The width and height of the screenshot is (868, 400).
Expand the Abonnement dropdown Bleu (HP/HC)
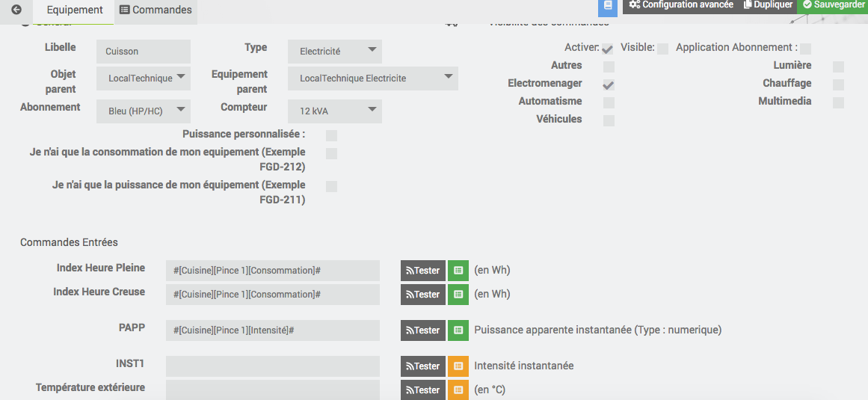tap(144, 111)
